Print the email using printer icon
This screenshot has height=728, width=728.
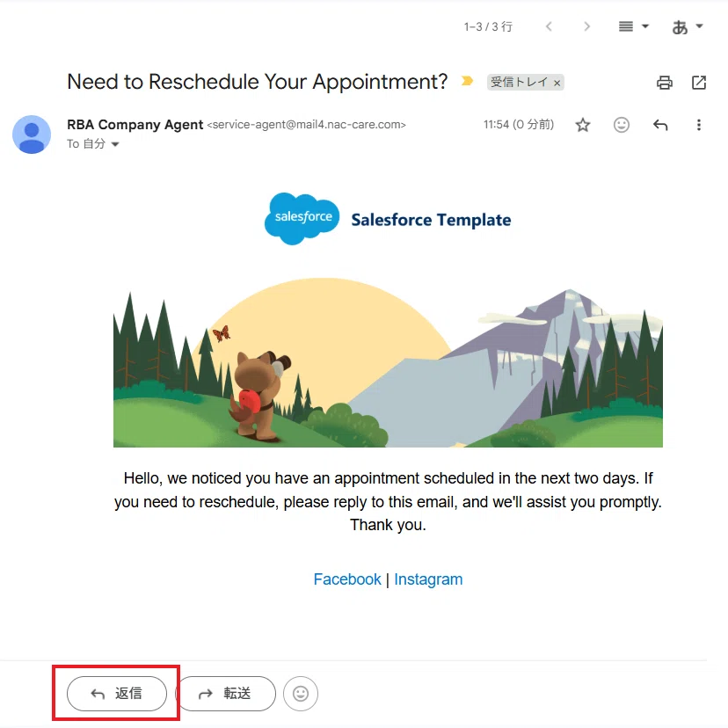[x=665, y=82]
